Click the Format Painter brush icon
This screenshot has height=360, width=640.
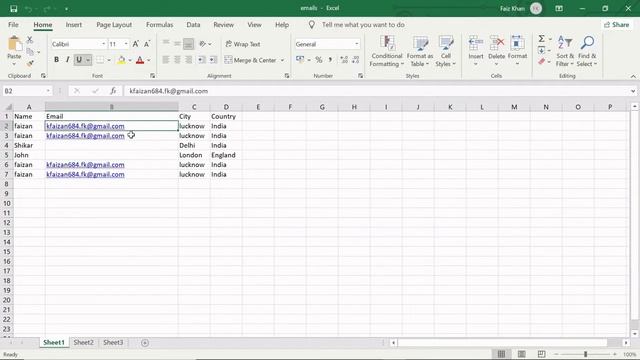(x=30, y=63)
